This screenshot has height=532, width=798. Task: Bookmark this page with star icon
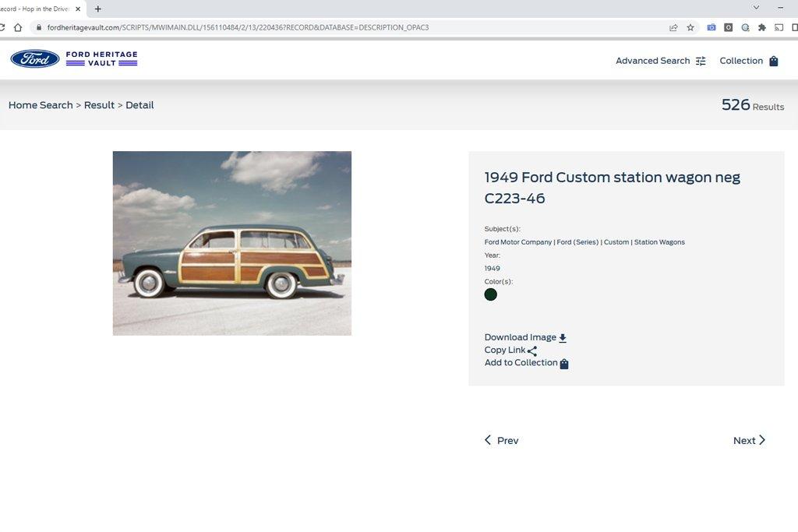(690, 27)
